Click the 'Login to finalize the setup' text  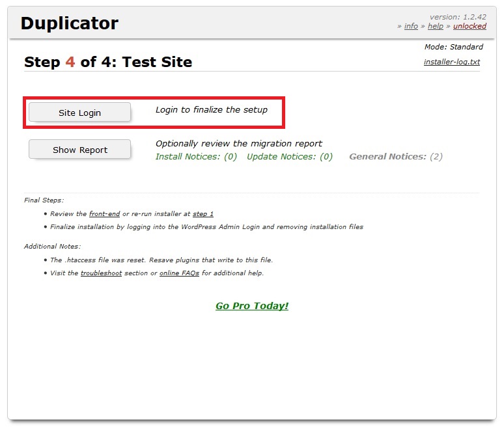tap(212, 110)
